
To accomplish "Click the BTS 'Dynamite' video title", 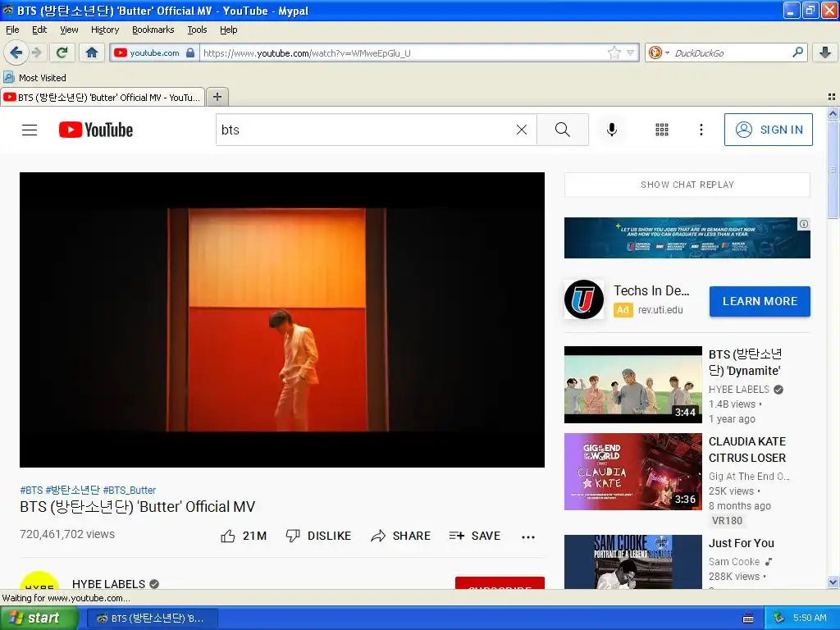I will (x=745, y=363).
